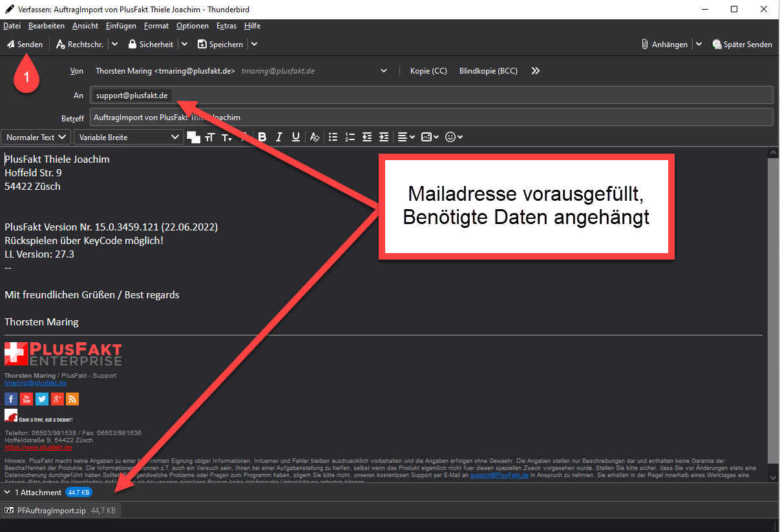Image resolution: width=780 pixels, height=532 pixels.
Task: Click the Sicherheit lock button
Action: pyautogui.click(x=151, y=45)
